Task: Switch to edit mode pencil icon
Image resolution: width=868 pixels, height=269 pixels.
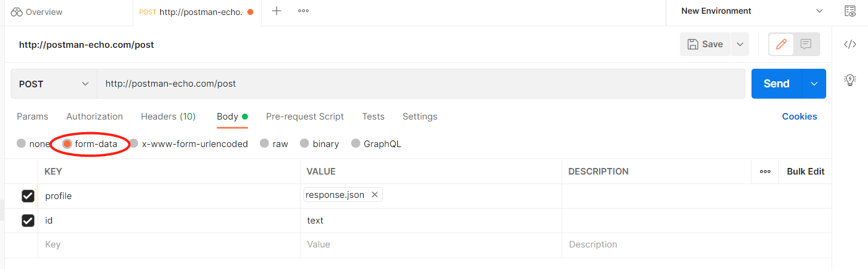Action: (x=781, y=44)
